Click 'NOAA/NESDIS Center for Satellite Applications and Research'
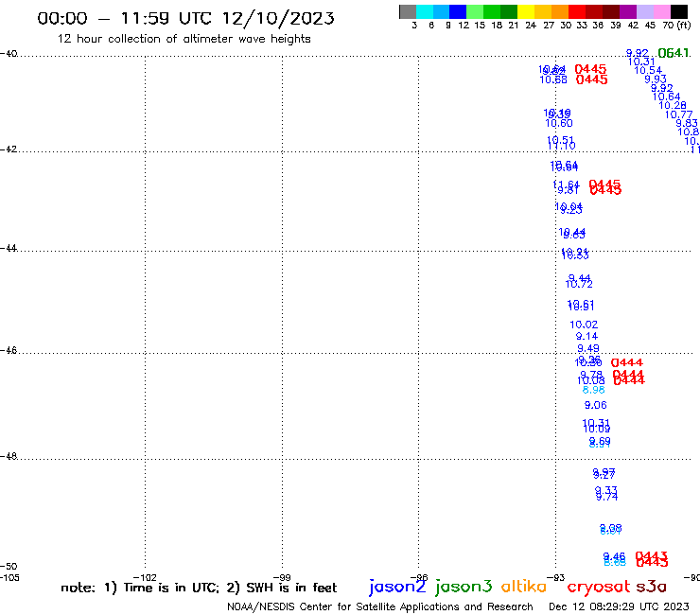Screen dimensions: 700x615 pyautogui.click(x=380, y=607)
